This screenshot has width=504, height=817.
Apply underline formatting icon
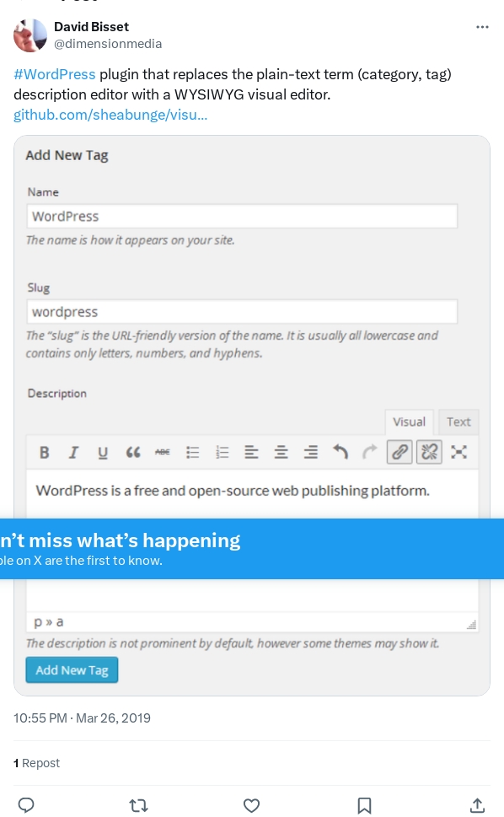pos(103,452)
